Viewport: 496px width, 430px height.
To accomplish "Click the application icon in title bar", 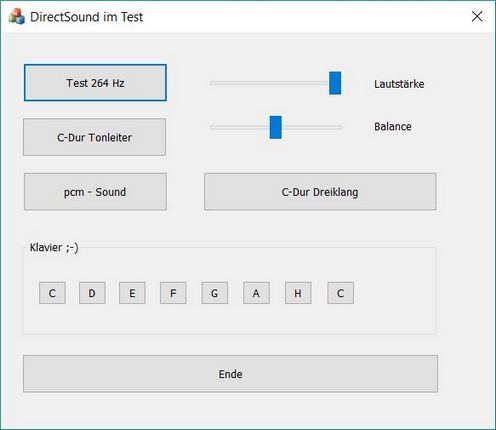I will coord(16,16).
